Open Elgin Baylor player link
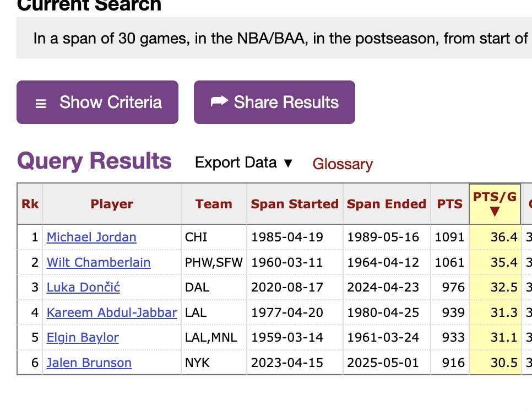532x410 pixels. 83,337
